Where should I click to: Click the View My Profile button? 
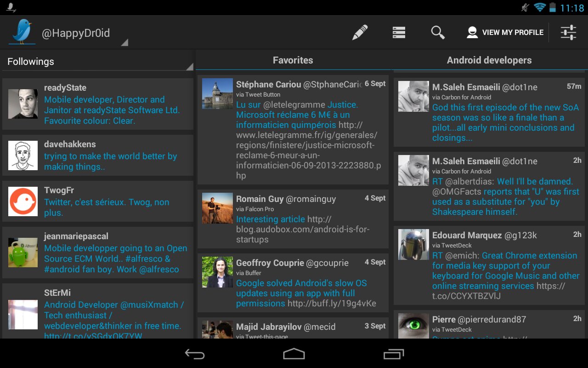coord(505,33)
